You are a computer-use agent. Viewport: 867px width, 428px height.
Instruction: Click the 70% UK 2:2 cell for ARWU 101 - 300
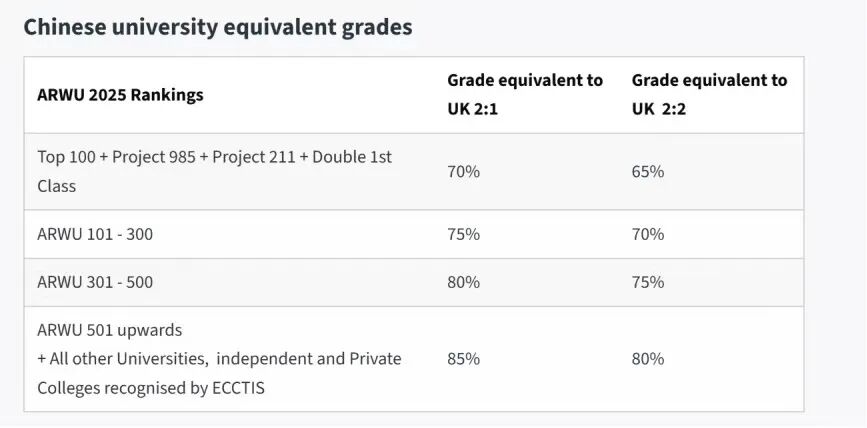click(x=648, y=234)
